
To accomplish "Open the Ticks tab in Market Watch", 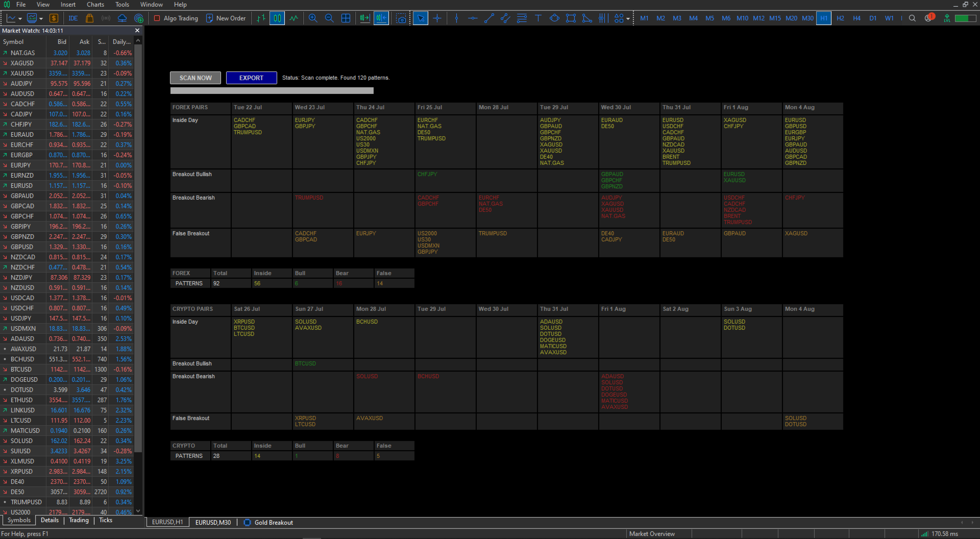I will click(x=106, y=521).
